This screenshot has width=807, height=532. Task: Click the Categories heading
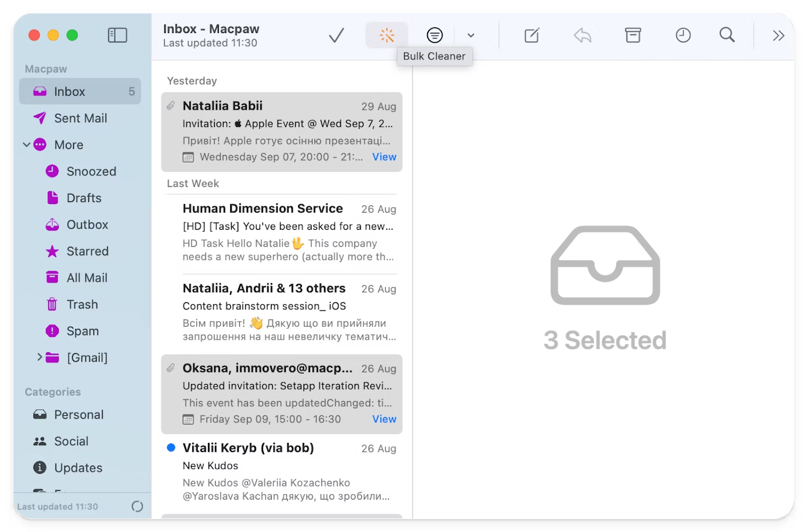tap(53, 392)
